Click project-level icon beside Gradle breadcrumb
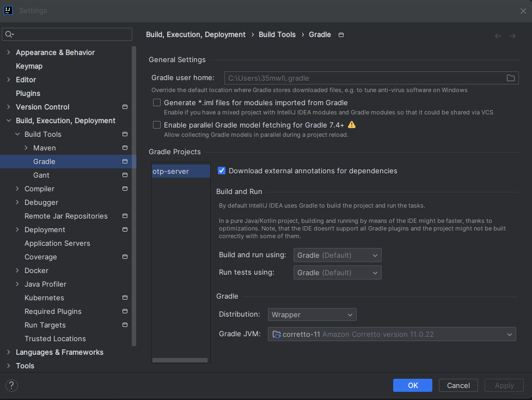 tap(341, 35)
